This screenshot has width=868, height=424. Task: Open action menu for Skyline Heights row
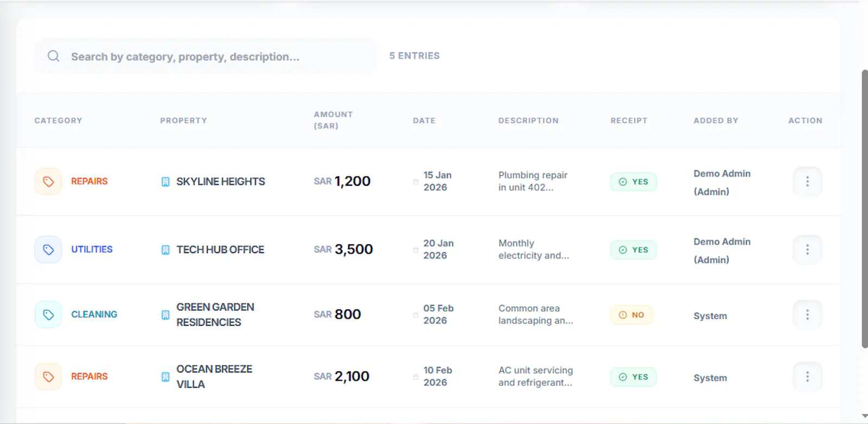[x=807, y=181]
